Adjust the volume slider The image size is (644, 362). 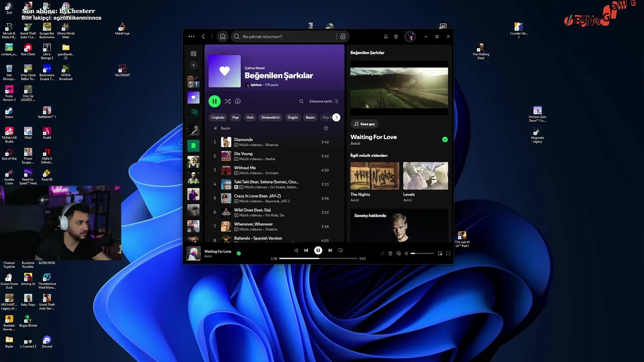tap(422, 253)
